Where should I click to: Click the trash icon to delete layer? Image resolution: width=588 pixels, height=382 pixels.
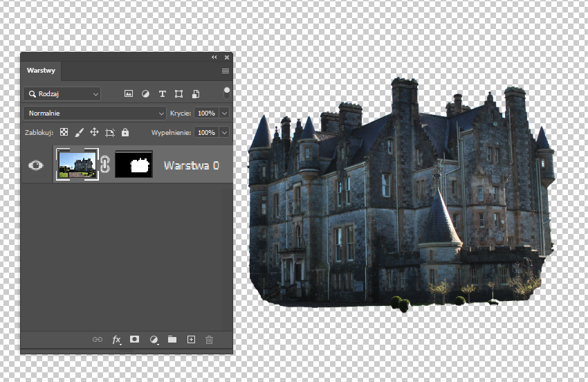pos(210,340)
